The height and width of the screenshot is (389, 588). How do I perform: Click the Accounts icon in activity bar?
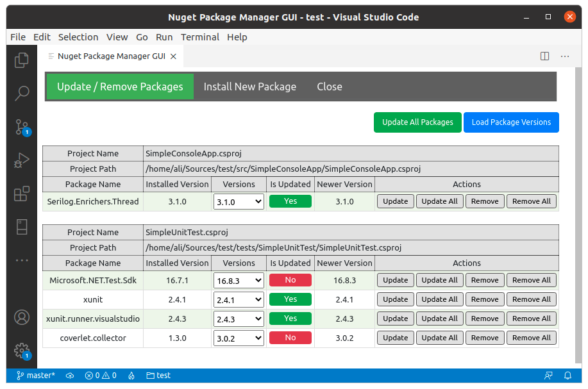22,317
